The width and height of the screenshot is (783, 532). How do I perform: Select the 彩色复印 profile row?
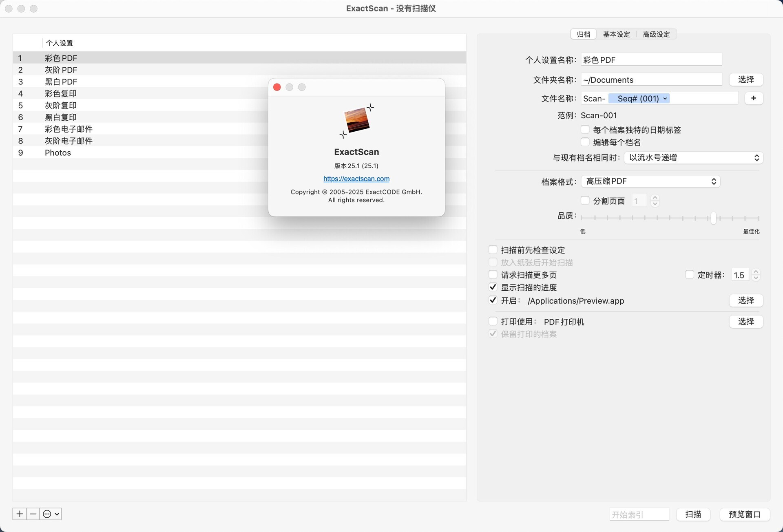pos(239,93)
